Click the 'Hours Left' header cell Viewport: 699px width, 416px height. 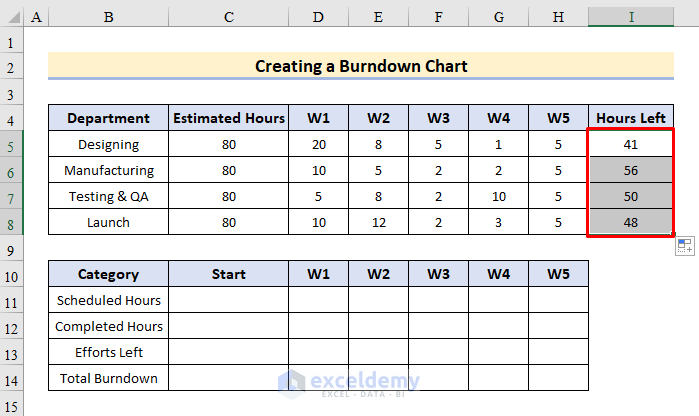[630, 118]
